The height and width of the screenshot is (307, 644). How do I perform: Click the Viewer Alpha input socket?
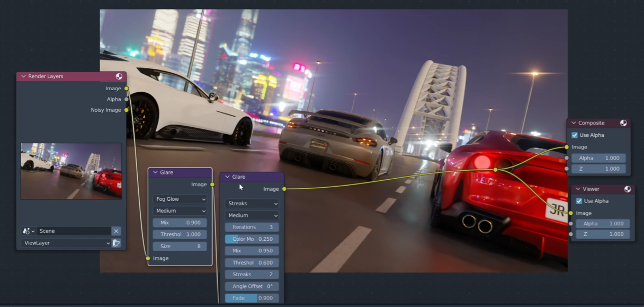571,224
